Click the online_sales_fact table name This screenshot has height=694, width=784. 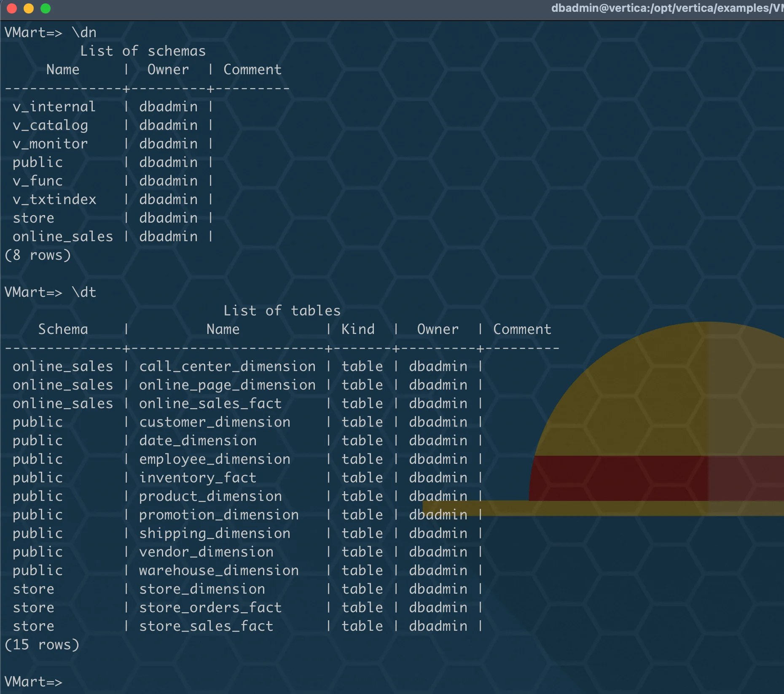tap(210, 403)
